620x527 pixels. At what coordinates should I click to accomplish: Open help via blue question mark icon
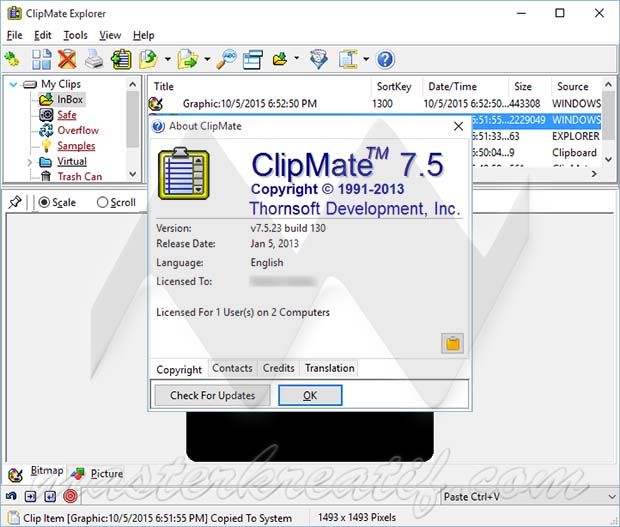[385, 59]
